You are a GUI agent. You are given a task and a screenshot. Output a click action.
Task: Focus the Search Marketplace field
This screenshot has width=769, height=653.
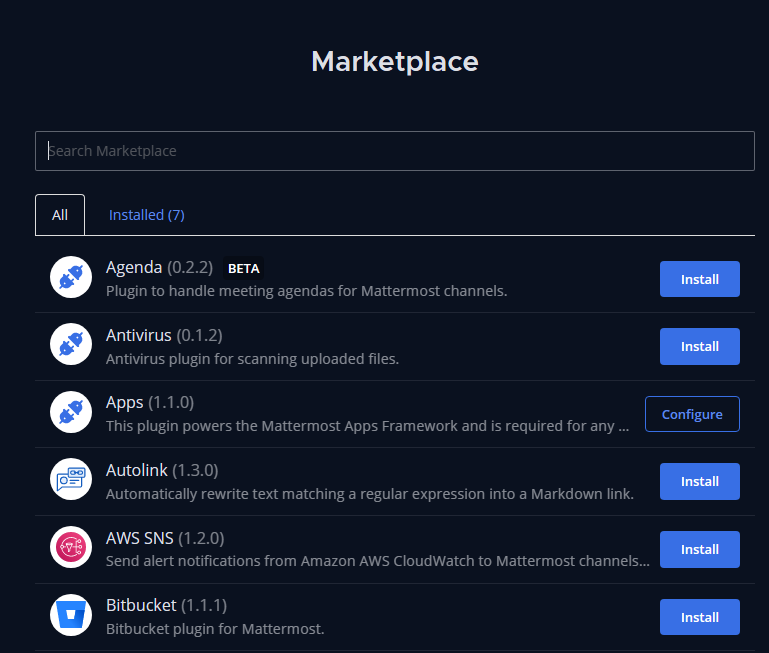pos(395,151)
